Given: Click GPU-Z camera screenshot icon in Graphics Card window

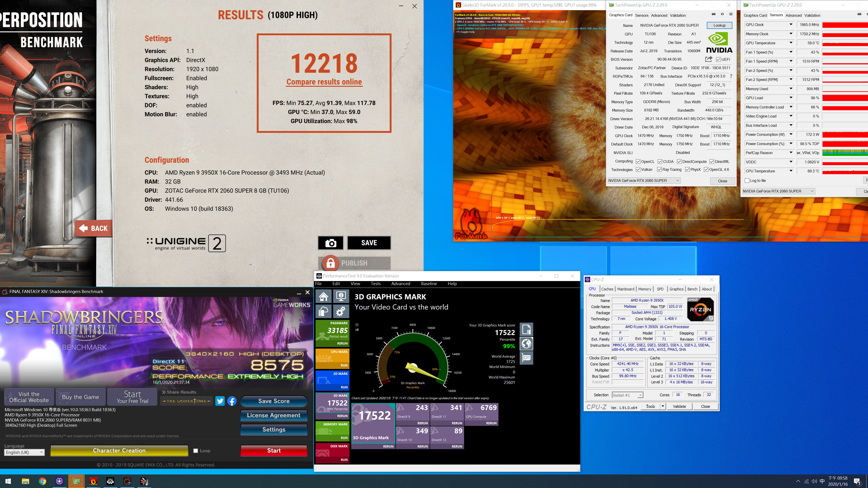Looking at the screenshot, I should pyautogui.click(x=713, y=14).
